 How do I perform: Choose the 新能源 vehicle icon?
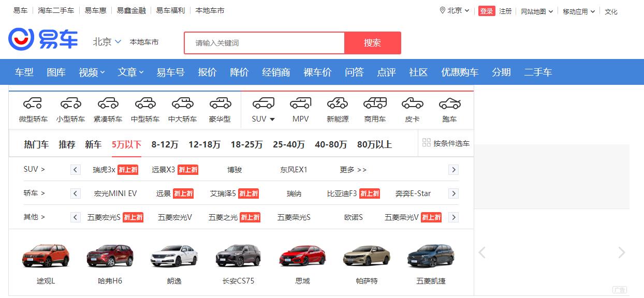(x=338, y=103)
